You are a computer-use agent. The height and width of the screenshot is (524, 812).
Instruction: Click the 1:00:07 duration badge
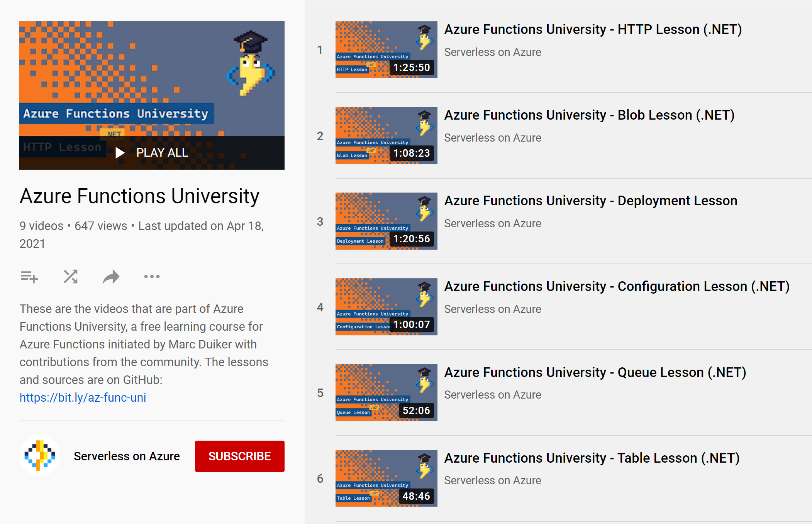pos(412,325)
